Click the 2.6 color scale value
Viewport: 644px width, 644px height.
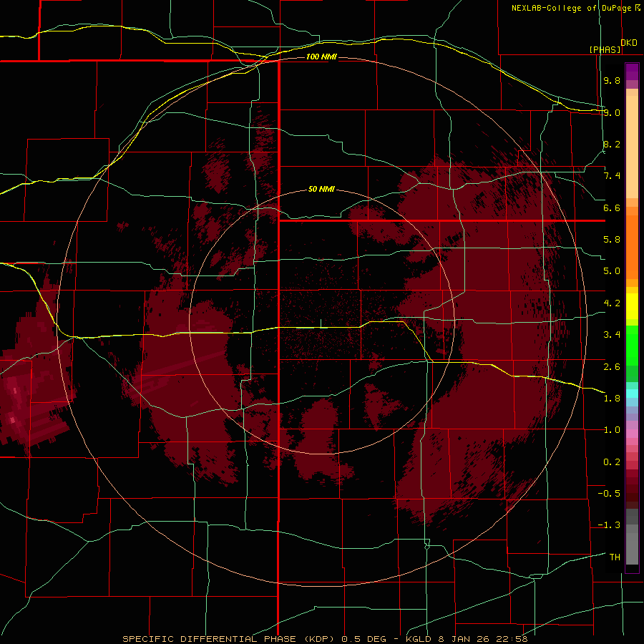pos(612,367)
